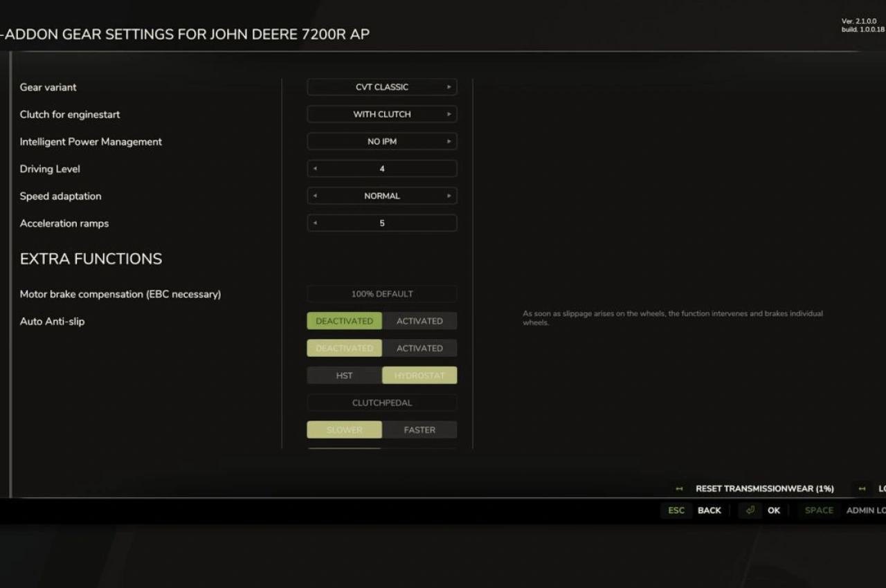Click the right arrow on NO IPM option
Screen dimensions: 886x588
click(x=449, y=141)
